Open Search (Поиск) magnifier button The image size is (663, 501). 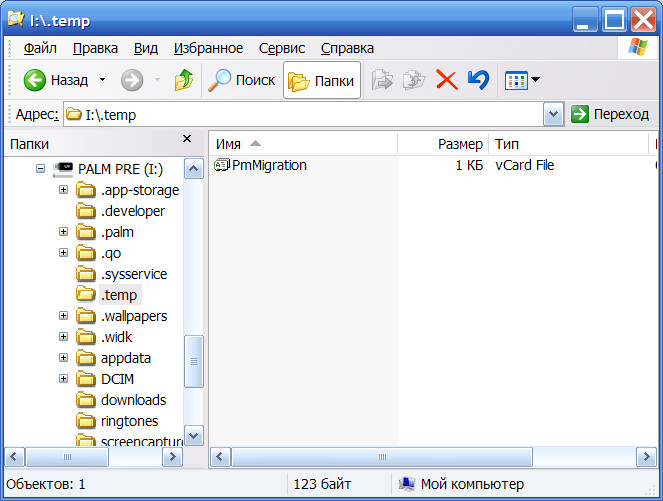[x=241, y=80]
